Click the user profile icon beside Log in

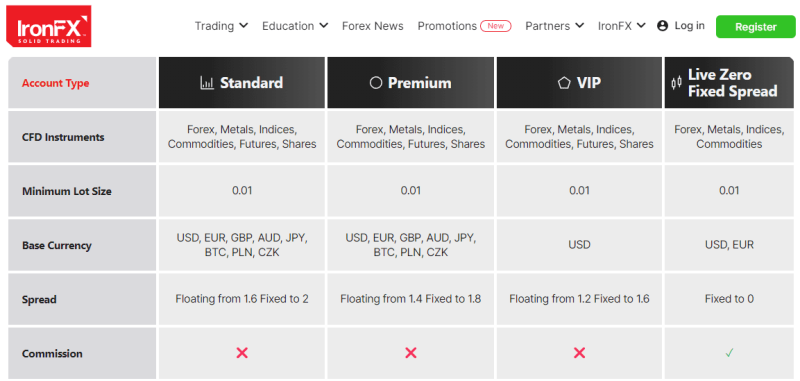point(662,26)
